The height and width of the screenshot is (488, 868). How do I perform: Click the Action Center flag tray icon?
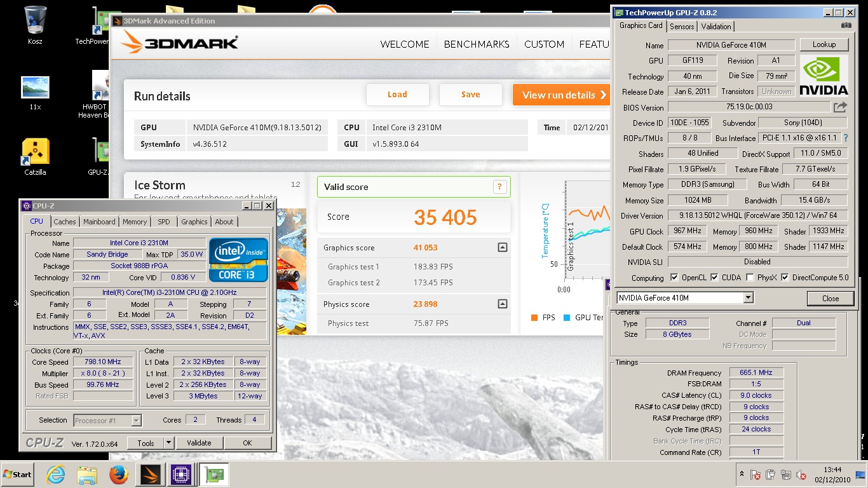point(756,475)
